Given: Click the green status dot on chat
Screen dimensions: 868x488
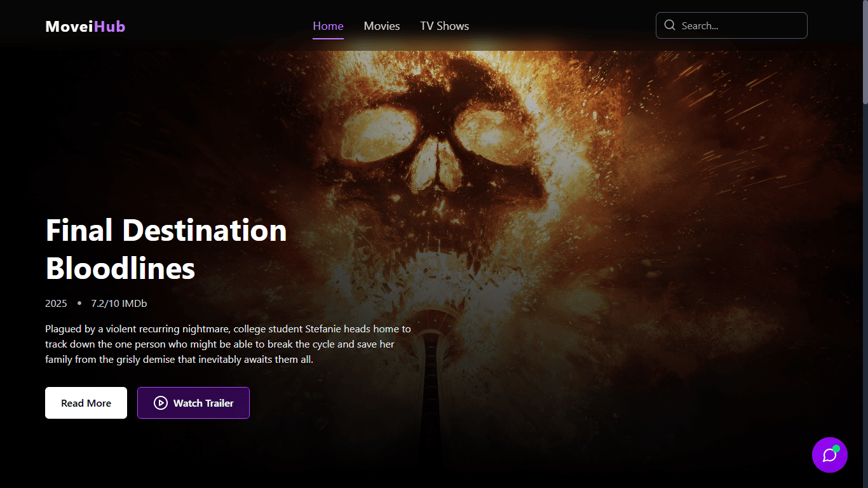Looking at the screenshot, I should pyautogui.click(x=836, y=449).
